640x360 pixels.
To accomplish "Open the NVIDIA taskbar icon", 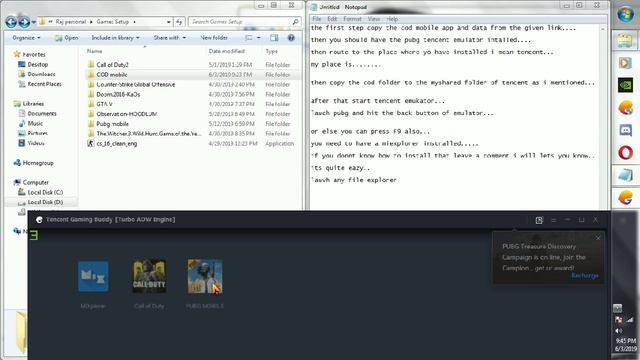I will point(625,85).
